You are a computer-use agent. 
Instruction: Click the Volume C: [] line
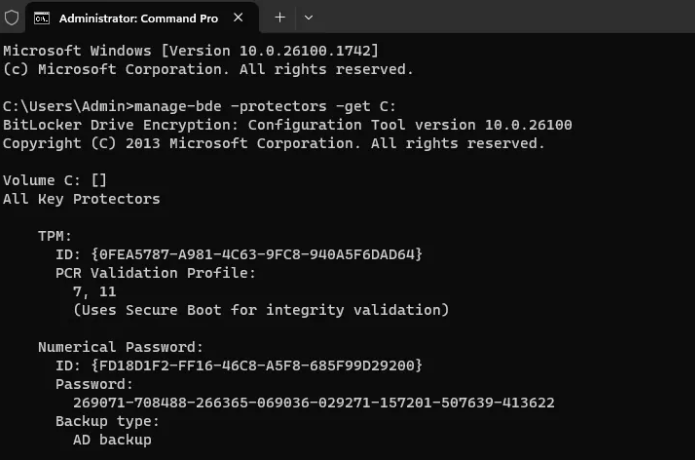(55, 180)
